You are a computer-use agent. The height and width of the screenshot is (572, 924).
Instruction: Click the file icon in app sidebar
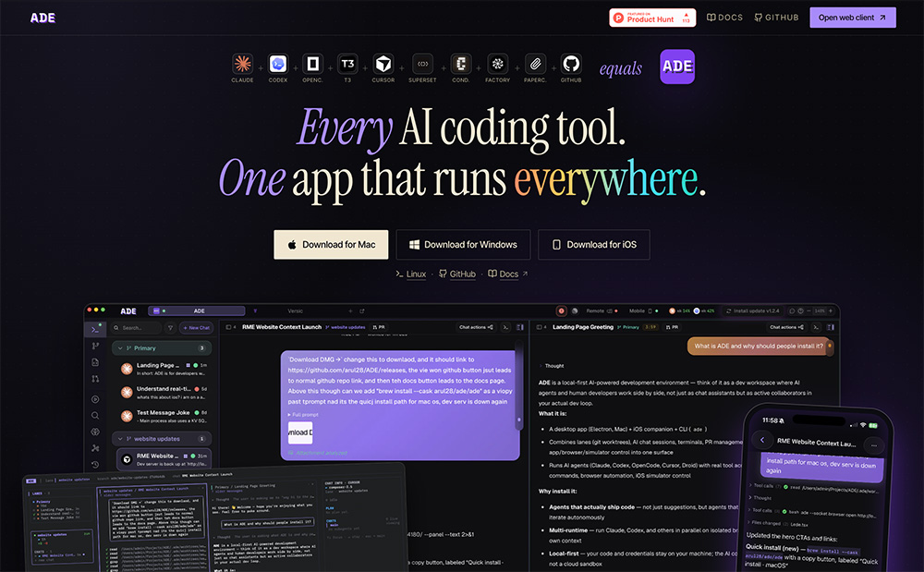click(x=95, y=362)
